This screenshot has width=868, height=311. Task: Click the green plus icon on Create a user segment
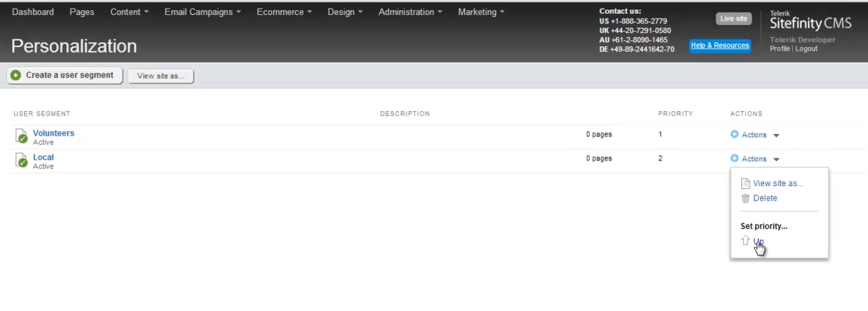click(16, 76)
